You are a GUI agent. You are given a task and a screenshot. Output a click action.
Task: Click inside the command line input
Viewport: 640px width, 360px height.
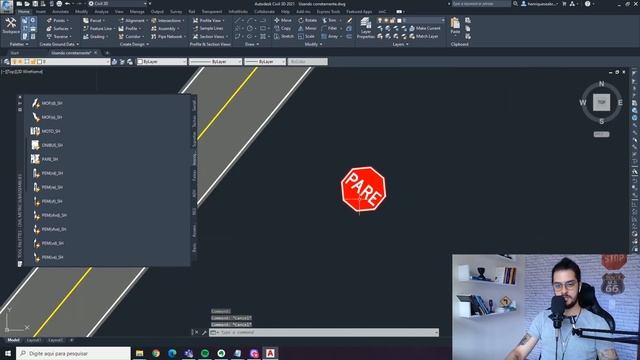tap(324, 332)
